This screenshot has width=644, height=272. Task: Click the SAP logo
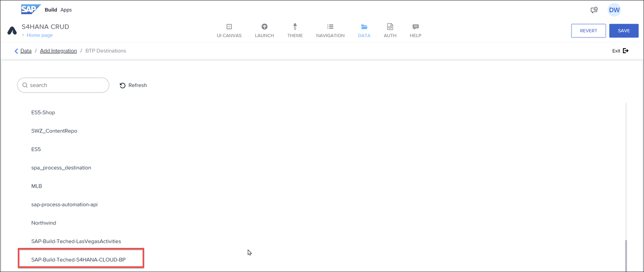[x=31, y=9]
